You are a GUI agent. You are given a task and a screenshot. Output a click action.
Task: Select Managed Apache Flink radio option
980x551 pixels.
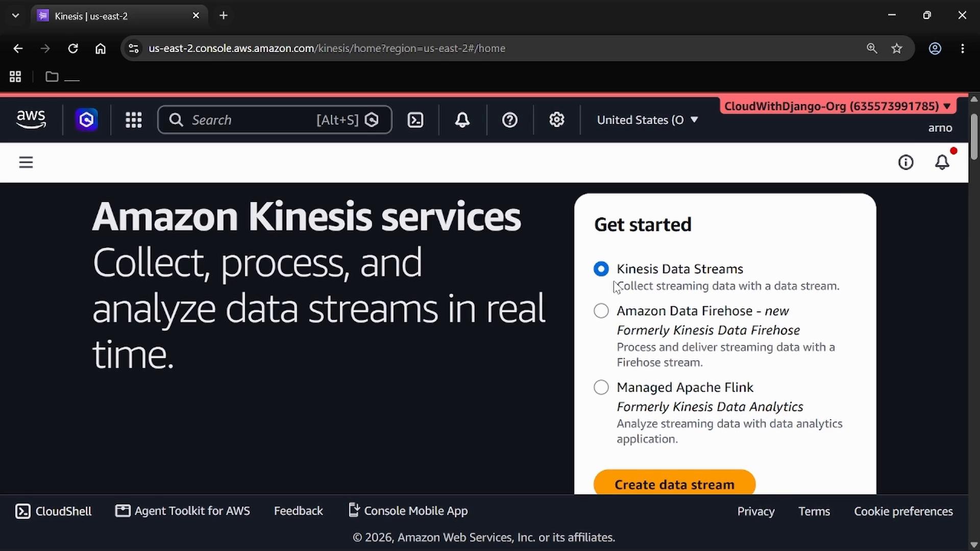(x=601, y=387)
